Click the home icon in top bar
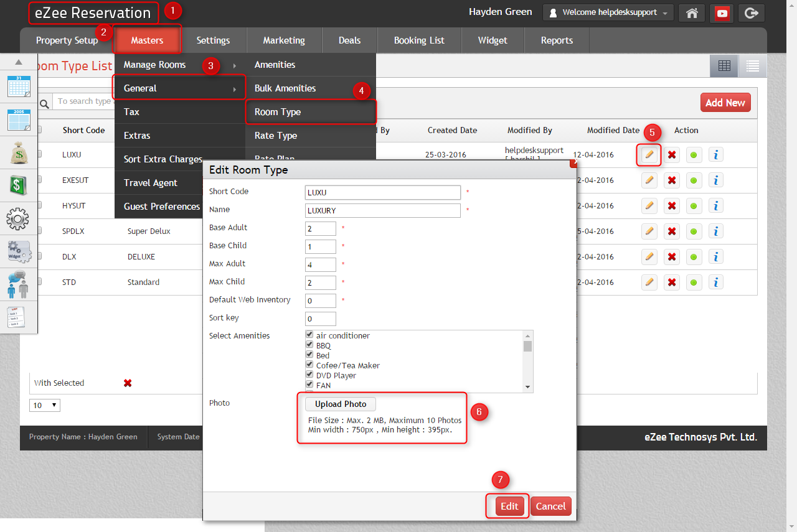 pyautogui.click(x=692, y=12)
